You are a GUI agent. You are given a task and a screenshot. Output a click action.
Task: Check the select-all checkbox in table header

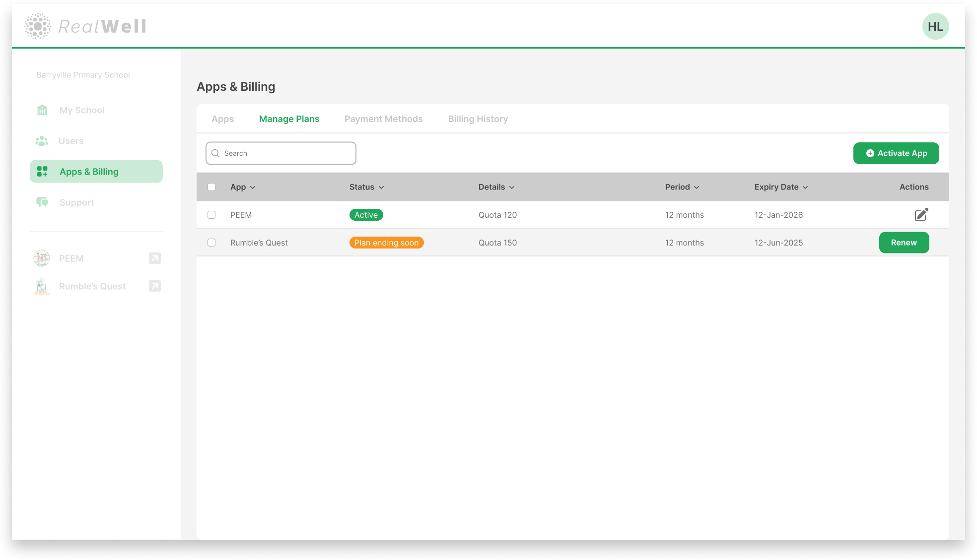point(211,187)
